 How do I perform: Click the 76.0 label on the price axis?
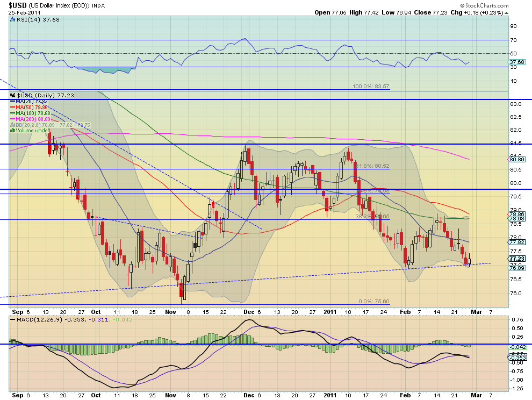(515, 294)
